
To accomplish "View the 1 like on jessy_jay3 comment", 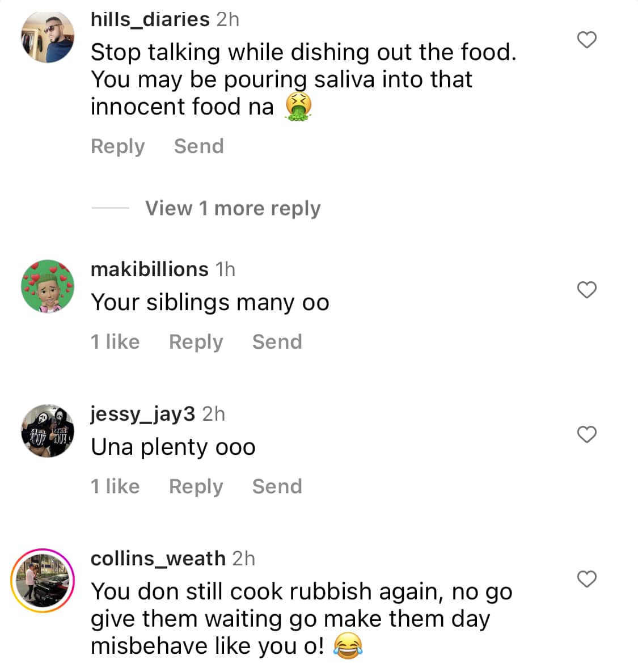I will click(x=115, y=487).
